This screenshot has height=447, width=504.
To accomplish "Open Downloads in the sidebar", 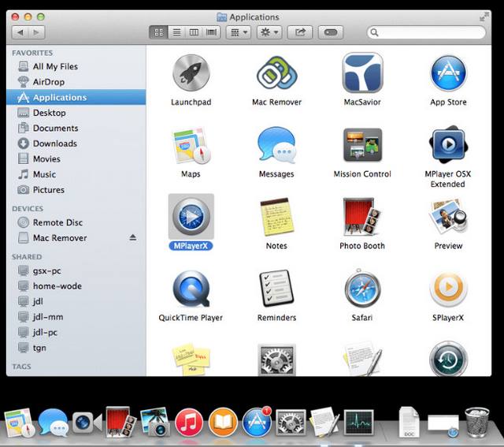I will (x=76, y=143).
